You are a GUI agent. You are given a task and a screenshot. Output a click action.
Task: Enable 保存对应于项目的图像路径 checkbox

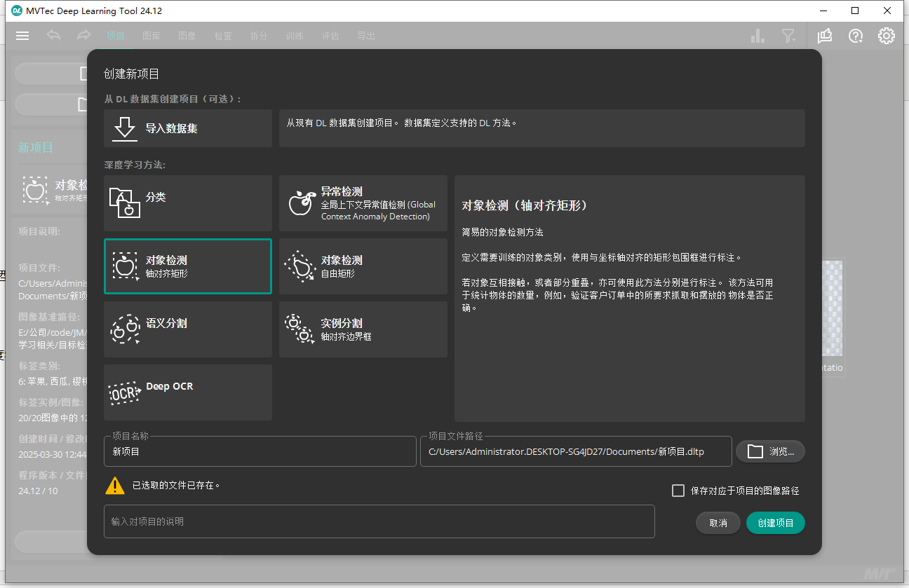[x=678, y=491]
